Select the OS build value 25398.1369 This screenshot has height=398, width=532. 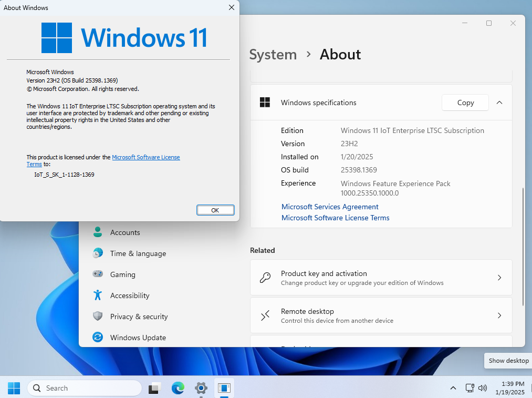pos(359,170)
